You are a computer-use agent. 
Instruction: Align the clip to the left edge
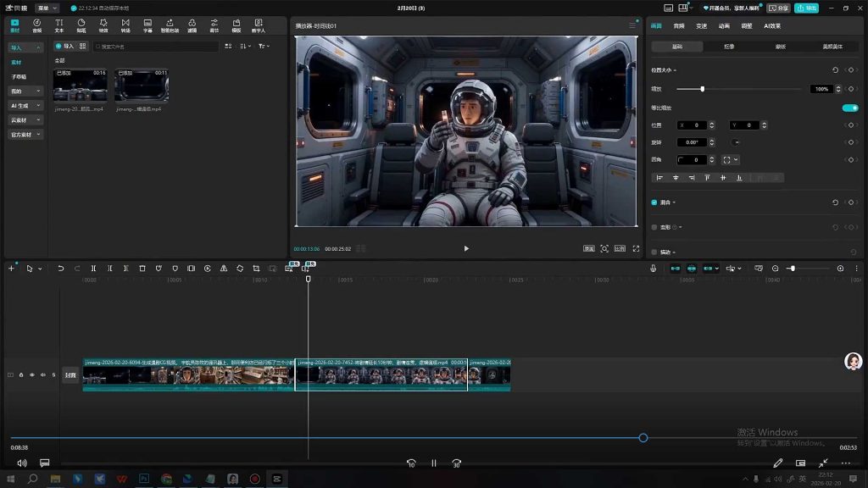(x=659, y=178)
